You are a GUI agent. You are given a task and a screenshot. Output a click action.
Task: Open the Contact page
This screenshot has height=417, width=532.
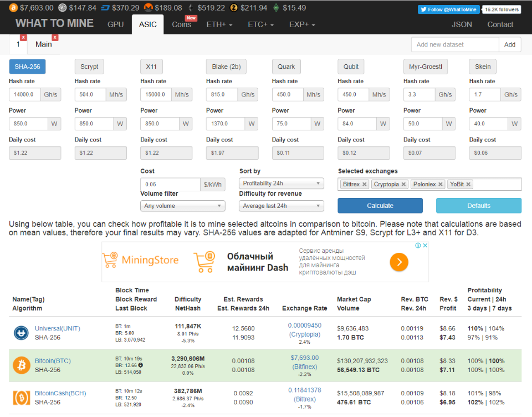500,24
